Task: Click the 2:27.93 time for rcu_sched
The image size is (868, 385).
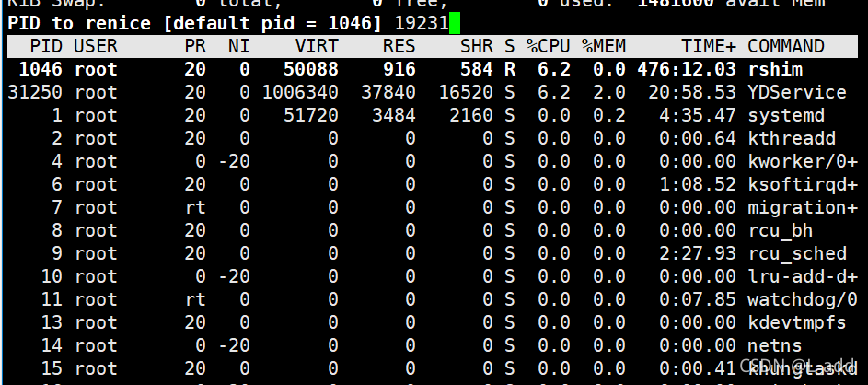Action: [x=698, y=253]
